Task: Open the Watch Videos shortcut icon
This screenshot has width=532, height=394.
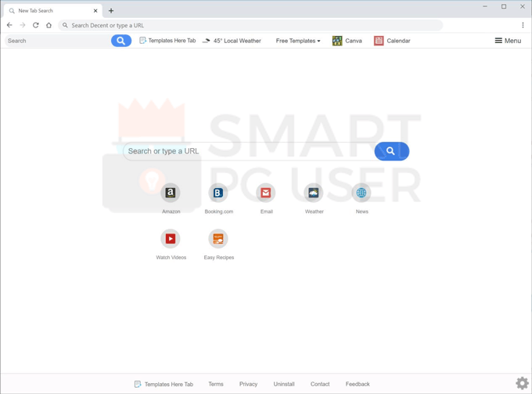Action: 171,239
